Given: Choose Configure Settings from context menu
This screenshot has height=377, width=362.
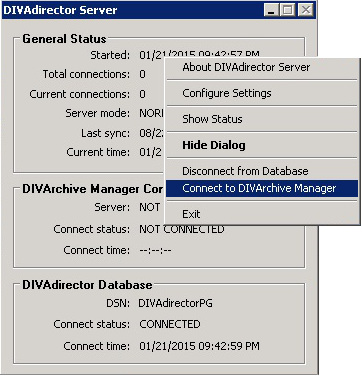Looking at the screenshot, I should tap(262, 93).
